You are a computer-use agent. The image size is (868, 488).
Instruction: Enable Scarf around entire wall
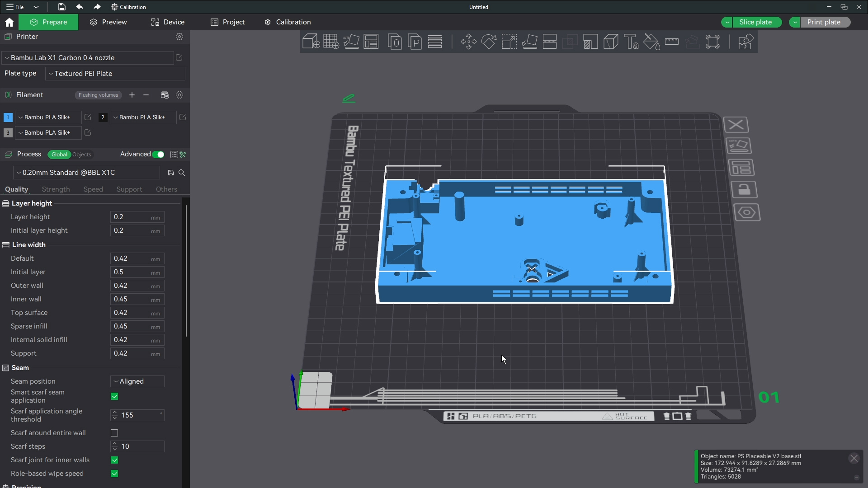pyautogui.click(x=114, y=433)
